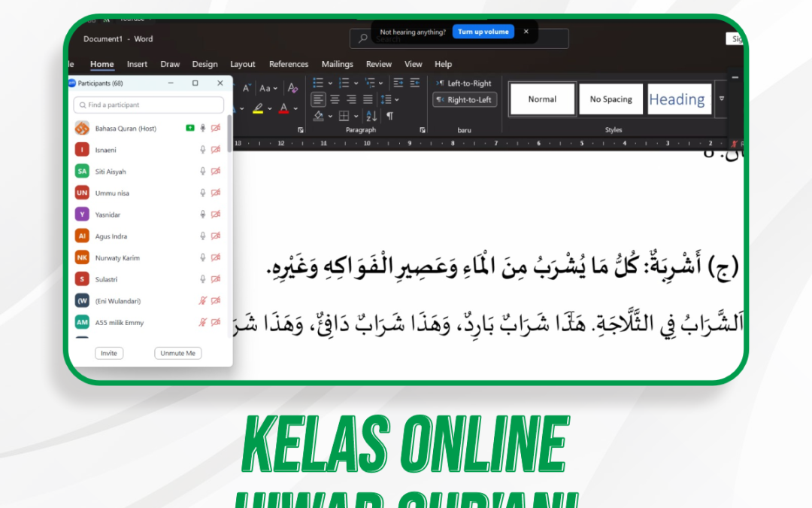Click the green share-screen icon for host
The height and width of the screenshot is (508, 812).
[x=190, y=127]
